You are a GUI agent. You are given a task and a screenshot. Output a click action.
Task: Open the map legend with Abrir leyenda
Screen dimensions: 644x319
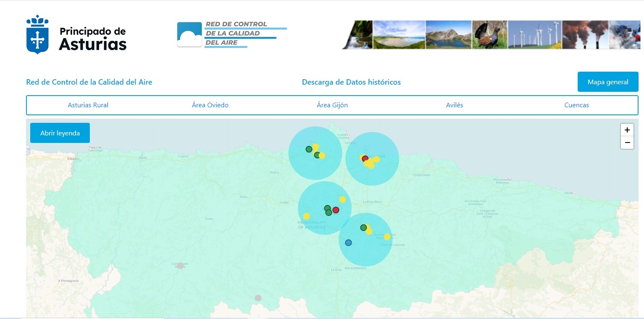60,133
